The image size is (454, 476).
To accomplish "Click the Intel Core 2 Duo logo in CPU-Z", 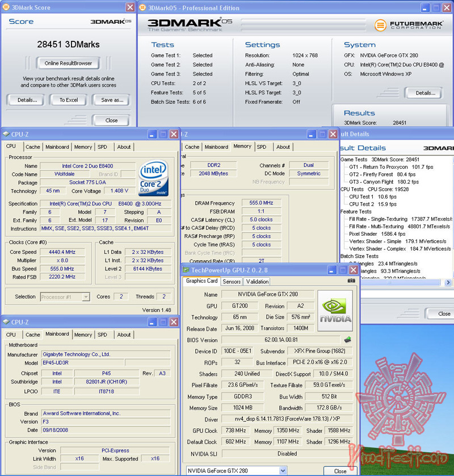I will click(x=153, y=179).
